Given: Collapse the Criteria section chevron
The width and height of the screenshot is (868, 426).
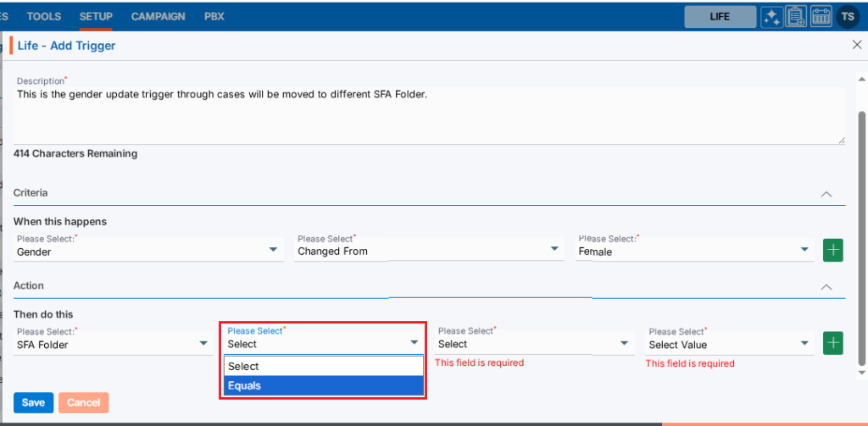Looking at the screenshot, I should point(826,194).
